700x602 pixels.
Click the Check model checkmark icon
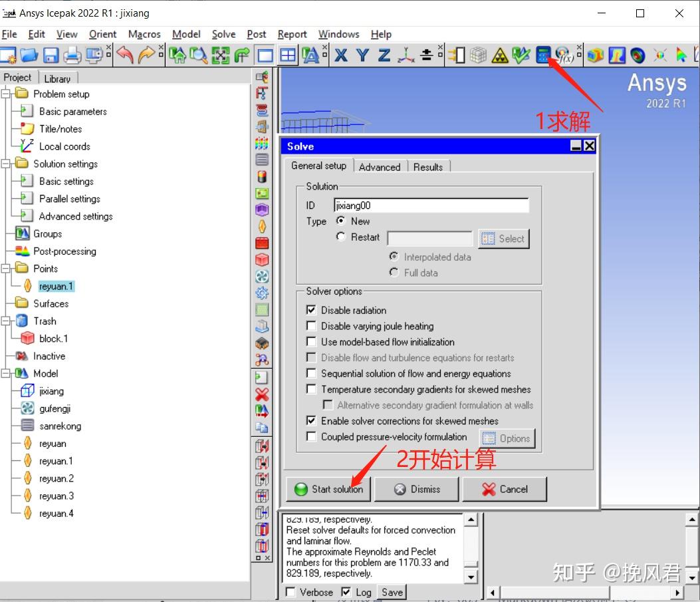click(x=521, y=55)
